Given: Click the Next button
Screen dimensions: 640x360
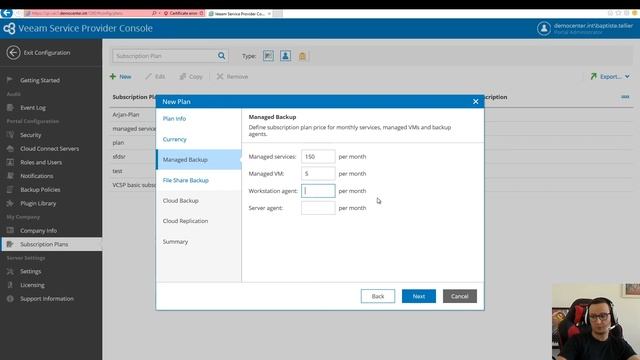Looking at the screenshot, I should pos(419,296).
